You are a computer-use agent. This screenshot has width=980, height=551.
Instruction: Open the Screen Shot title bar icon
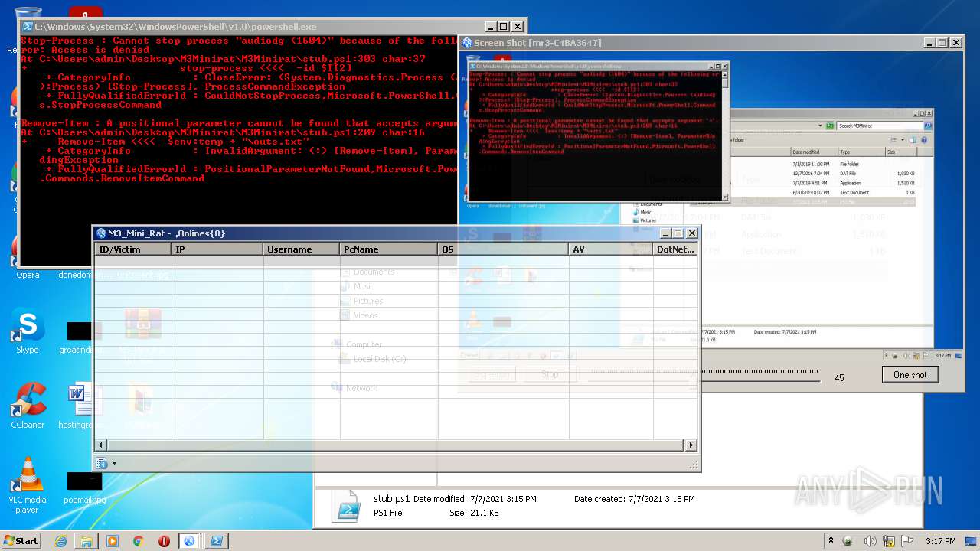(467, 43)
